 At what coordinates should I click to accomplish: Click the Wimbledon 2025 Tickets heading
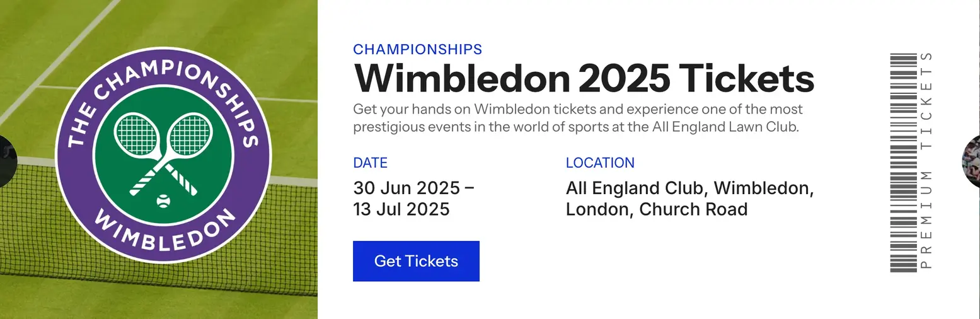(584, 78)
